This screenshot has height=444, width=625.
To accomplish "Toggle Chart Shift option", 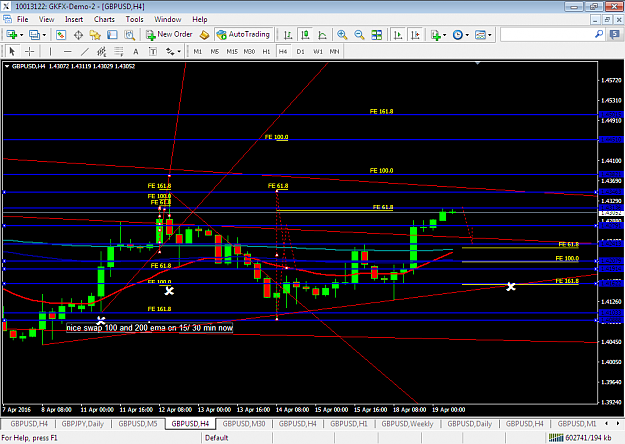I will [x=415, y=35].
